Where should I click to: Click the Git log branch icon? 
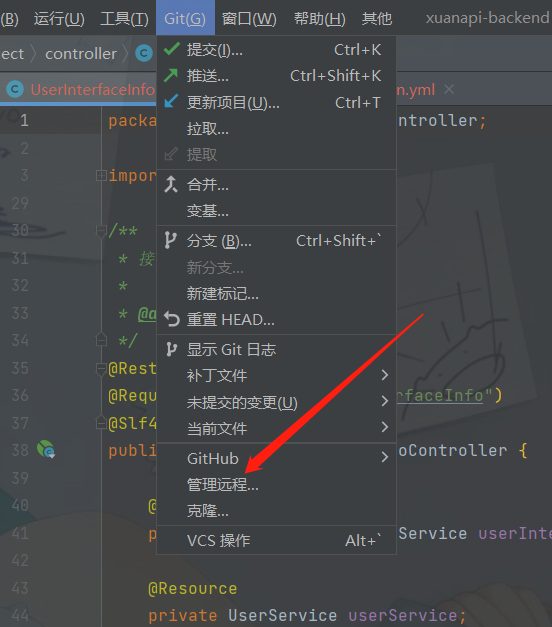coord(171,349)
